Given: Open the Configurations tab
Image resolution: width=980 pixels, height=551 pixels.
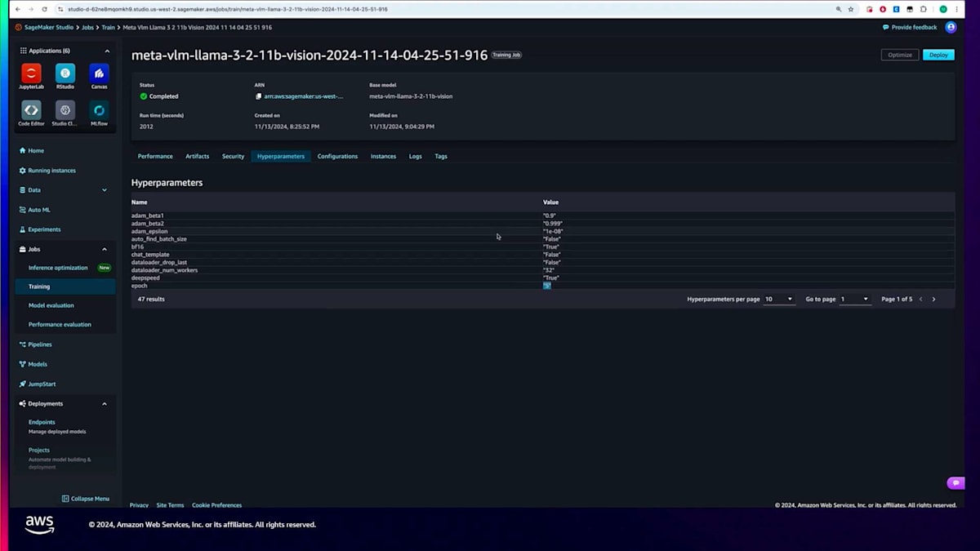Looking at the screenshot, I should [337, 156].
